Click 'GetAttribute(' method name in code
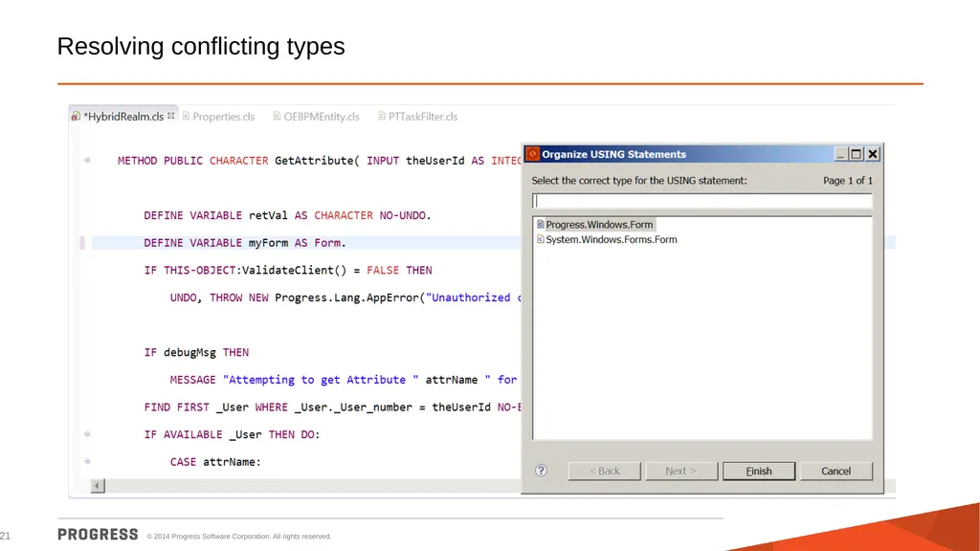 [x=317, y=161]
